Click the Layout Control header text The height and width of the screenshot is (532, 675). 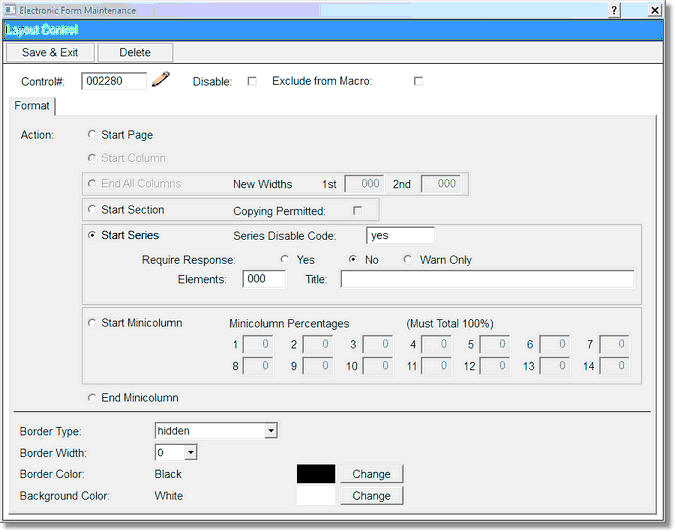click(x=42, y=30)
